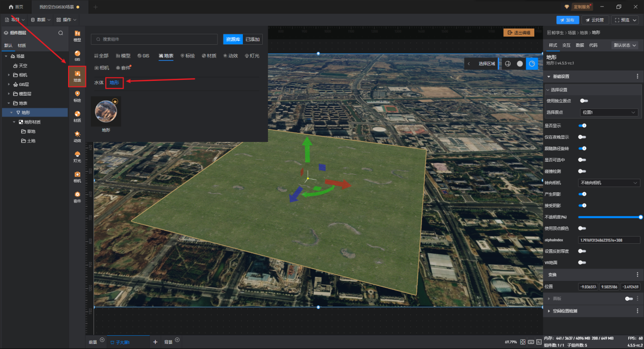Viewport: 644px width, 349px height.
Task: Toggle 设置反射厚度 switch
Action: point(582,251)
